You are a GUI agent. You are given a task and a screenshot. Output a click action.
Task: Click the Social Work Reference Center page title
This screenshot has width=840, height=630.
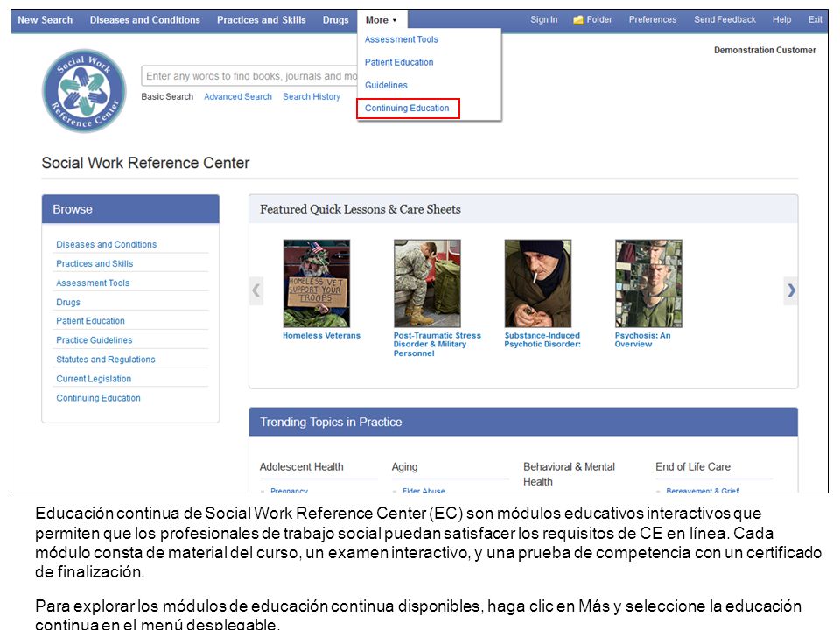[x=146, y=163]
